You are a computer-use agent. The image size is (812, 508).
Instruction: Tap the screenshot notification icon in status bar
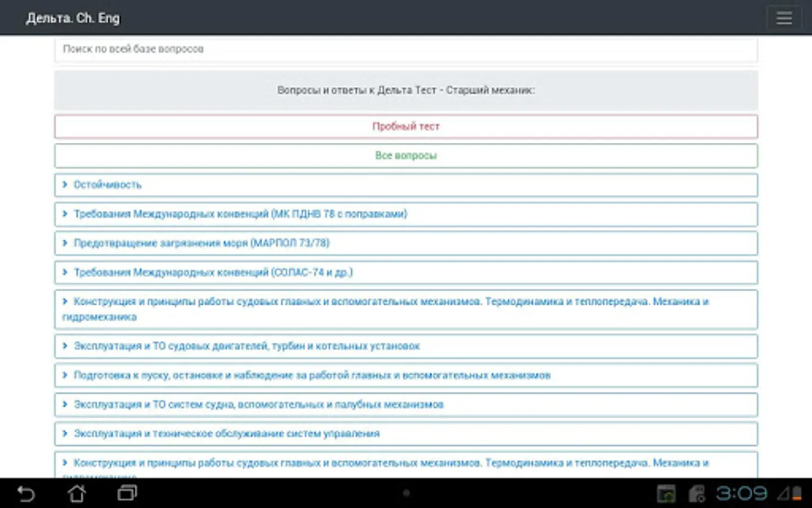[666, 494]
